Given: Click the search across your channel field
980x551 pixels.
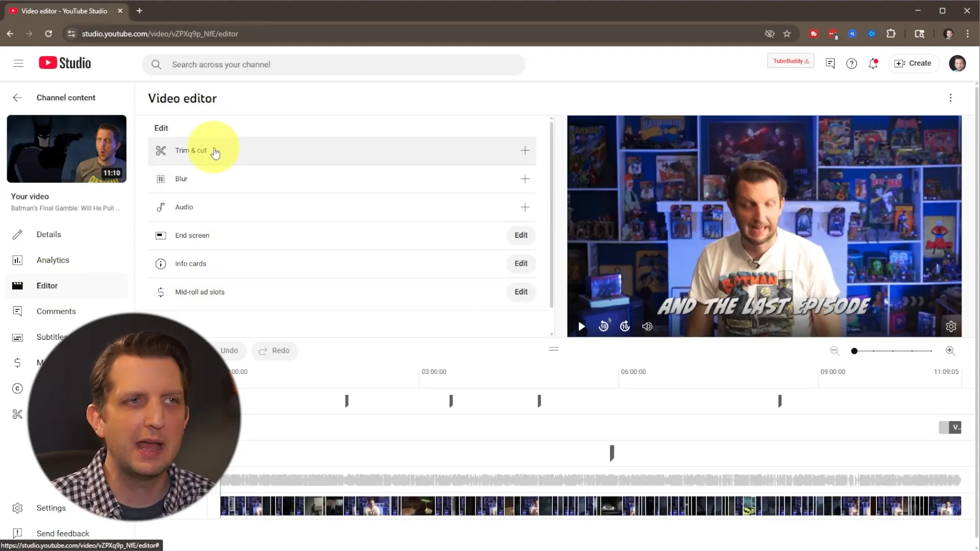Looking at the screenshot, I should tap(333, 65).
